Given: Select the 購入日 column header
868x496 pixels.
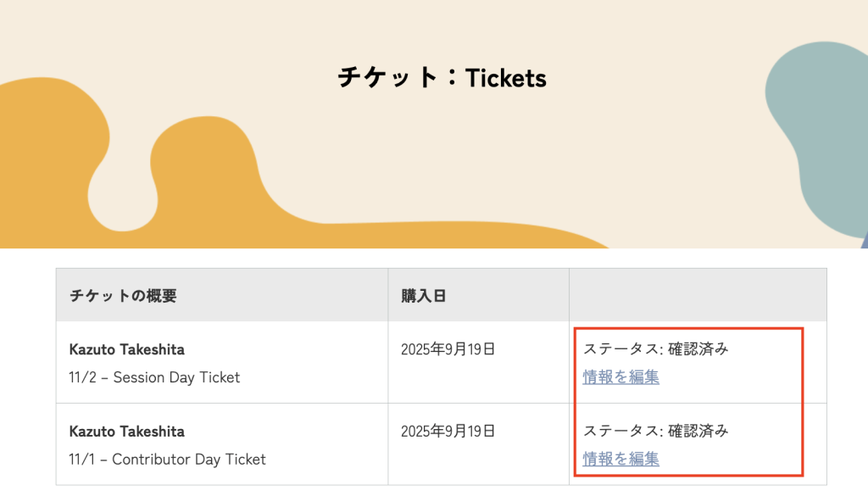Looking at the screenshot, I should click(x=424, y=296).
